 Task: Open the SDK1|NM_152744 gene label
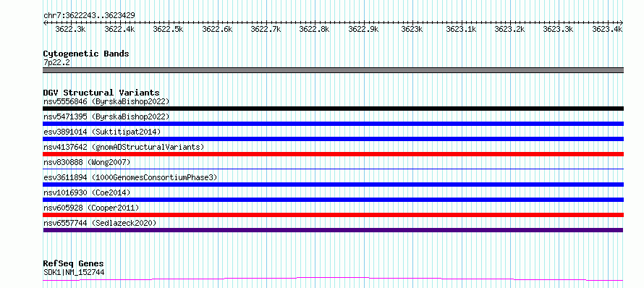point(74,272)
